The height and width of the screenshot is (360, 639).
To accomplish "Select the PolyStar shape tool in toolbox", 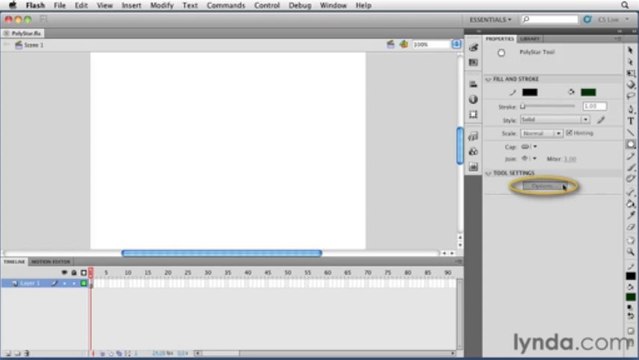I will [630, 144].
